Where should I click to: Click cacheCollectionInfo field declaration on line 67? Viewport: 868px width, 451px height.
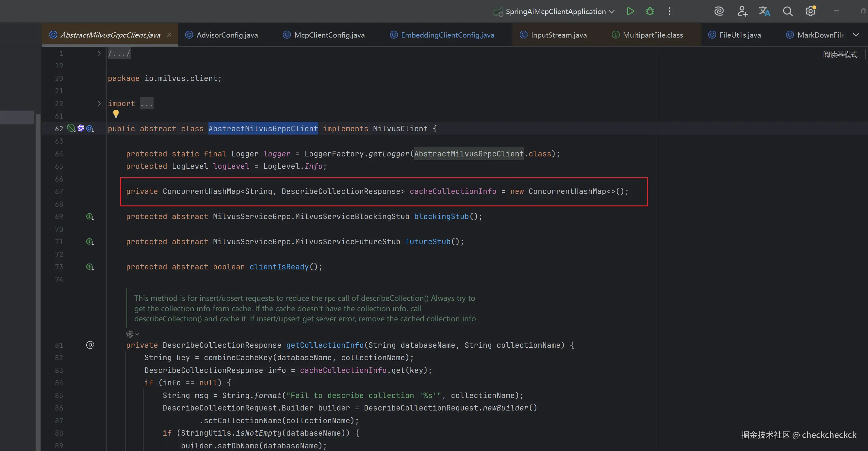[x=453, y=191]
